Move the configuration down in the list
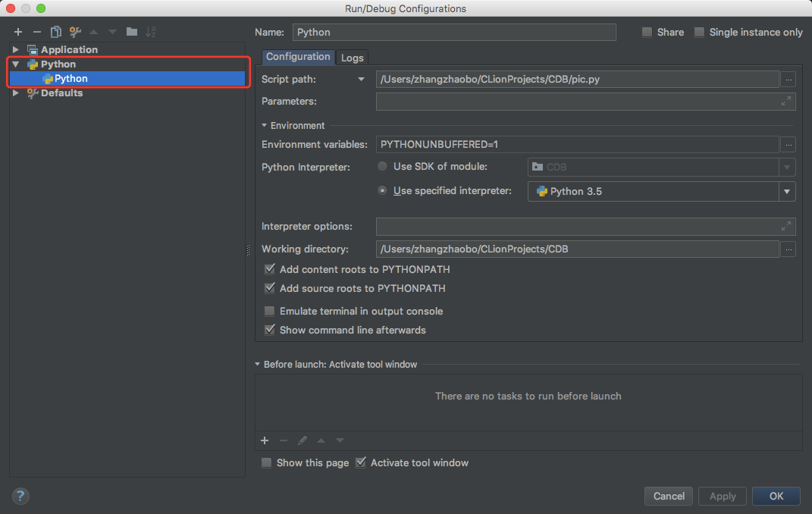Screen dimensions: 812x514 (112, 32)
